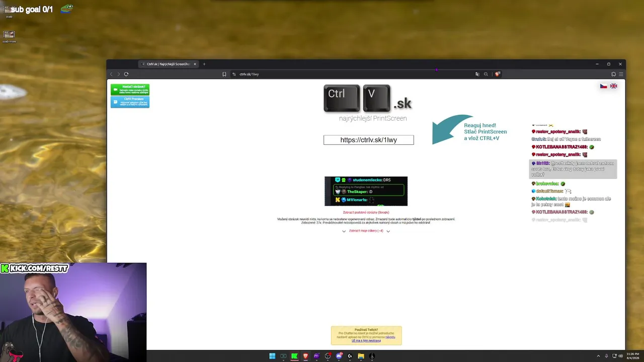Click the 'Zobraziť moje zábery' link
This screenshot has height=362, width=644.
click(x=366, y=231)
